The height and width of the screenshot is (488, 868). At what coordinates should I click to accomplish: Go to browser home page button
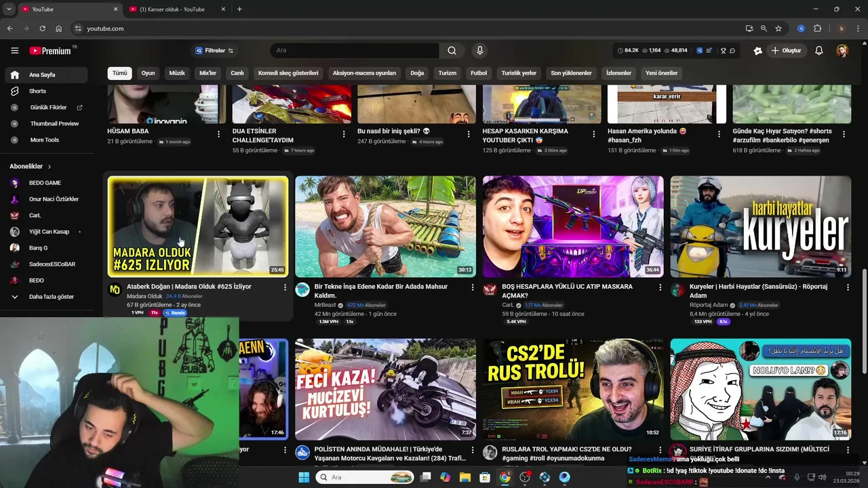(x=58, y=28)
